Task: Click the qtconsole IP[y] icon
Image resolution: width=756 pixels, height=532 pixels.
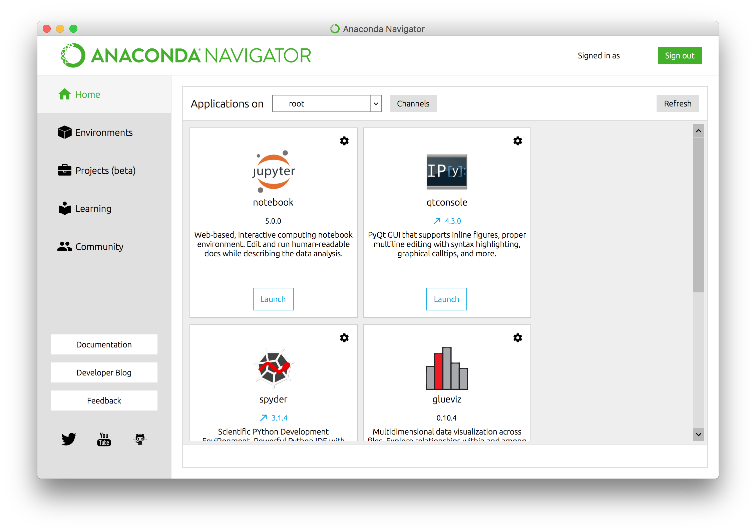Action: pyautogui.click(x=446, y=172)
